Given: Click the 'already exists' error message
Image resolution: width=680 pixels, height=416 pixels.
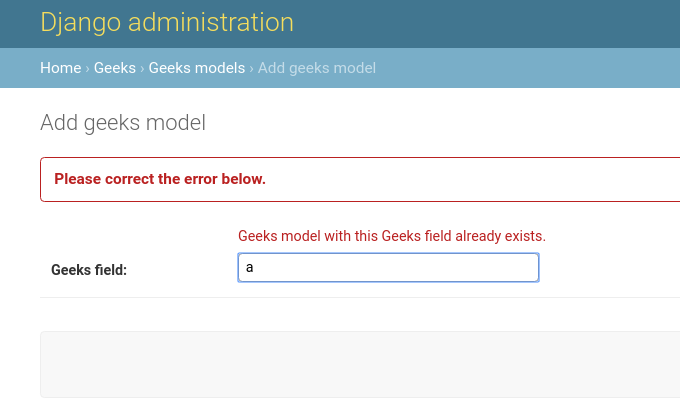Looking at the screenshot, I should pos(391,237).
